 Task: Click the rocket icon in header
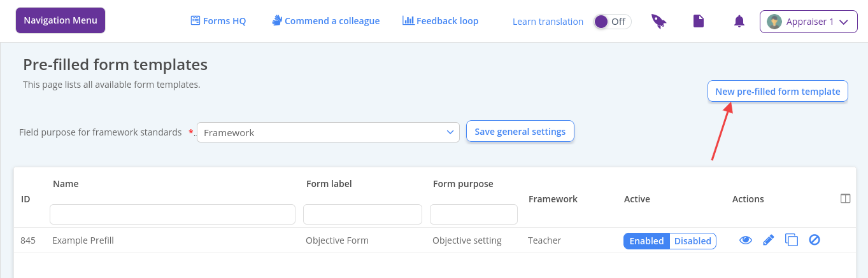[x=658, y=22]
